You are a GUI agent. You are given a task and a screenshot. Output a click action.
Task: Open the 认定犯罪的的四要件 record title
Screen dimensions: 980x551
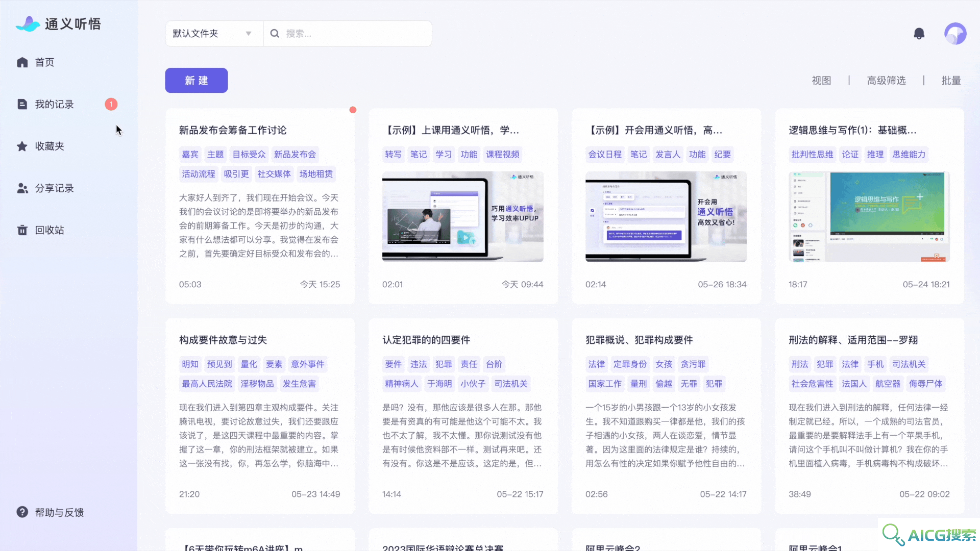pos(426,340)
